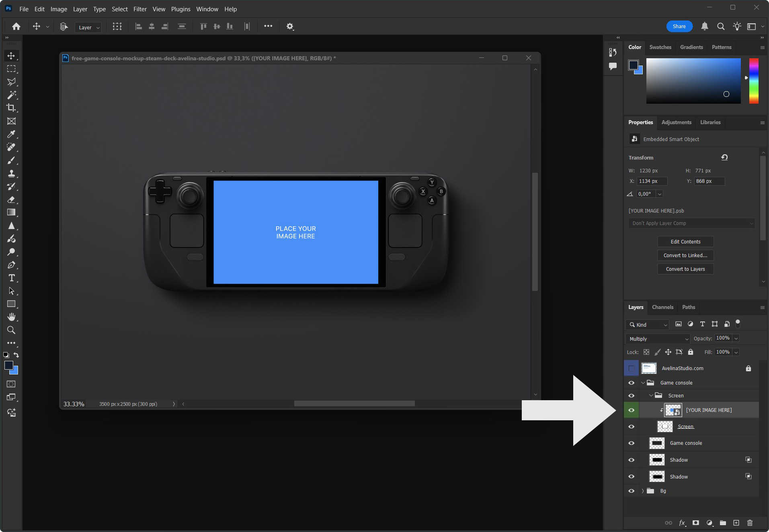This screenshot has width=769, height=532.
Task: Open the Filter menu
Action: pyautogui.click(x=140, y=9)
